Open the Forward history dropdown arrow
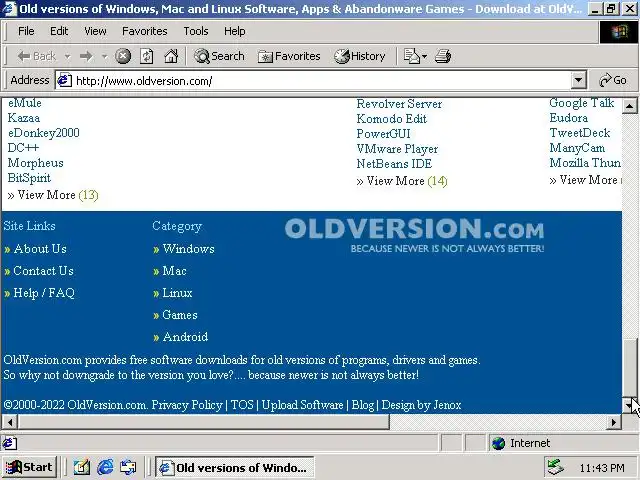Image resolution: width=640 pixels, height=480 pixels. 104,56
